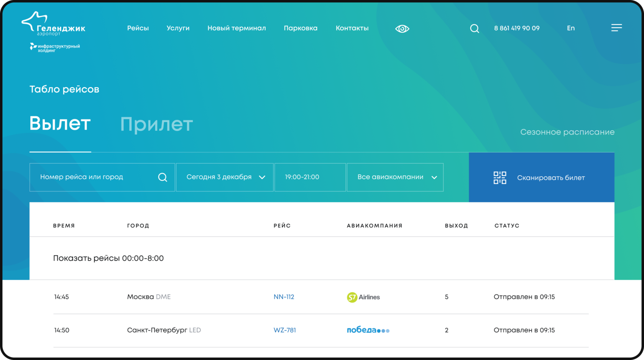Open the Контакты menu item

[352, 28]
